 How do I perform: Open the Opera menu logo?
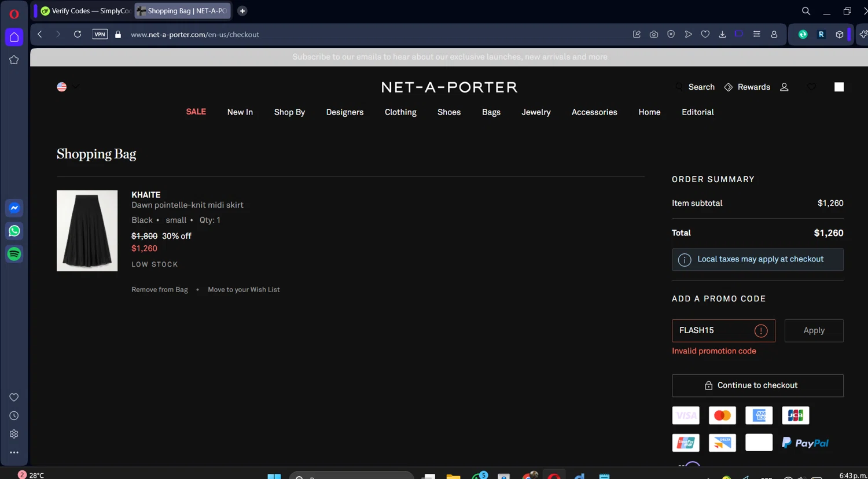tap(14, 14)
